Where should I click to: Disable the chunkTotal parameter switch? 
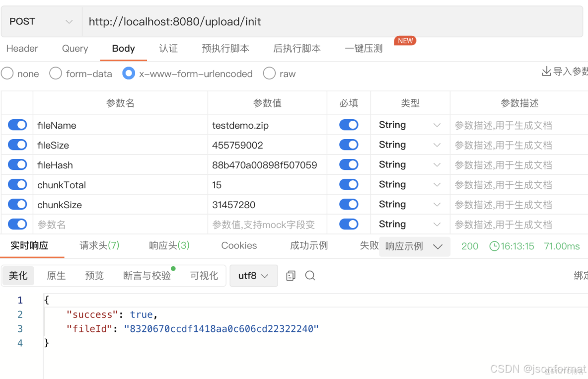(17, 184)
